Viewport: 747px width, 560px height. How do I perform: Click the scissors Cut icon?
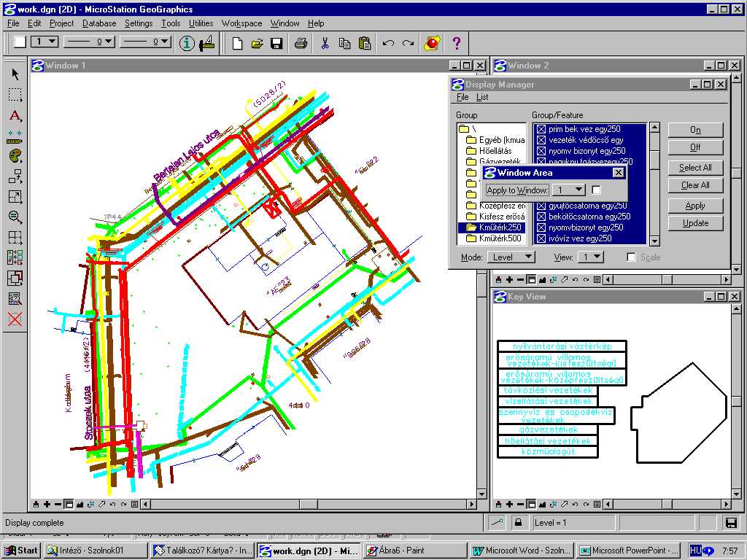pyautogui.click(x=325, y=43)
